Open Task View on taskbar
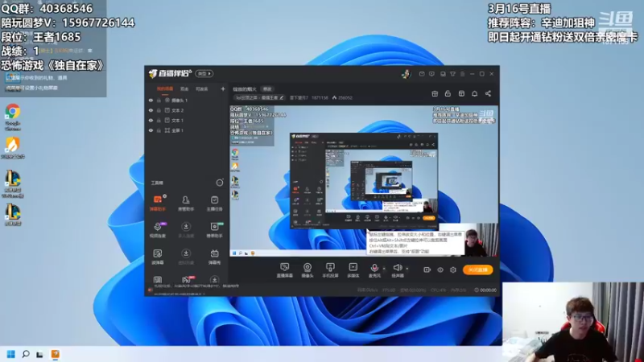The height and width of the screenshot is (362, 644). 39,354
